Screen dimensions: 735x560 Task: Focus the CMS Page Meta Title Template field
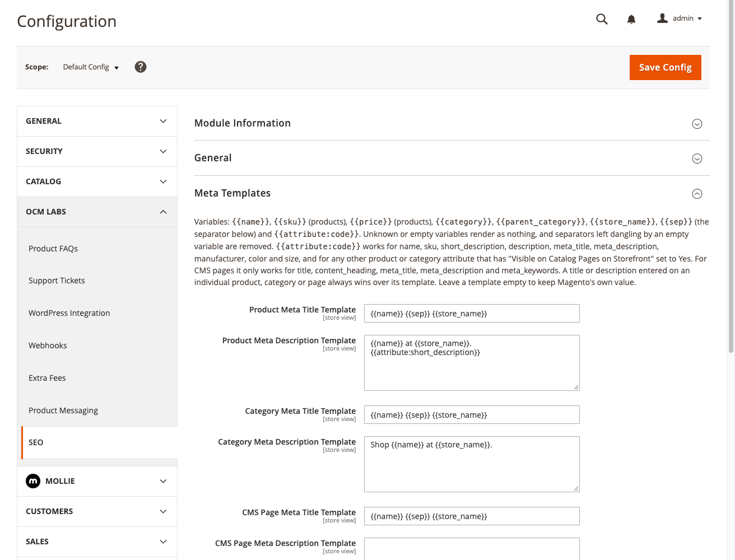472,516
